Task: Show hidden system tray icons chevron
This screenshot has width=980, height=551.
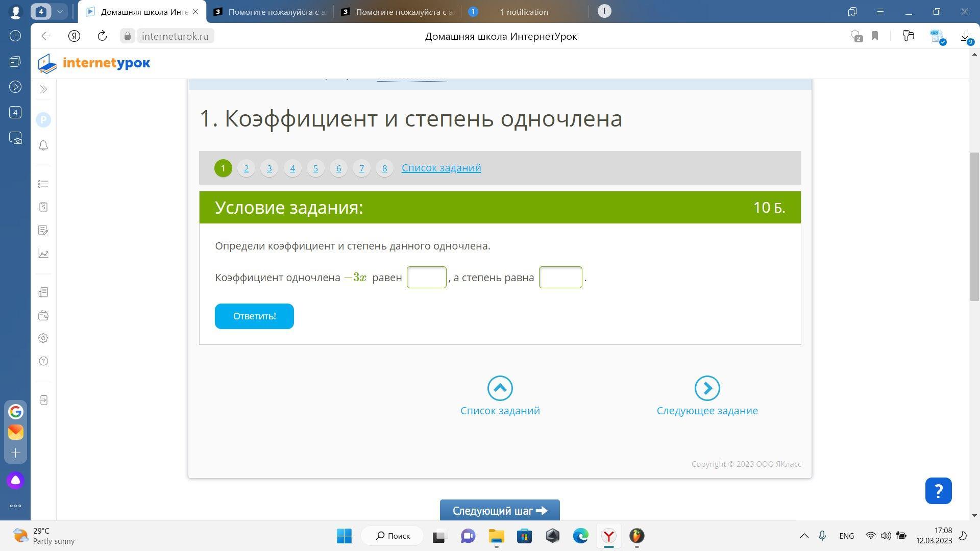Action: click(804, 536)
